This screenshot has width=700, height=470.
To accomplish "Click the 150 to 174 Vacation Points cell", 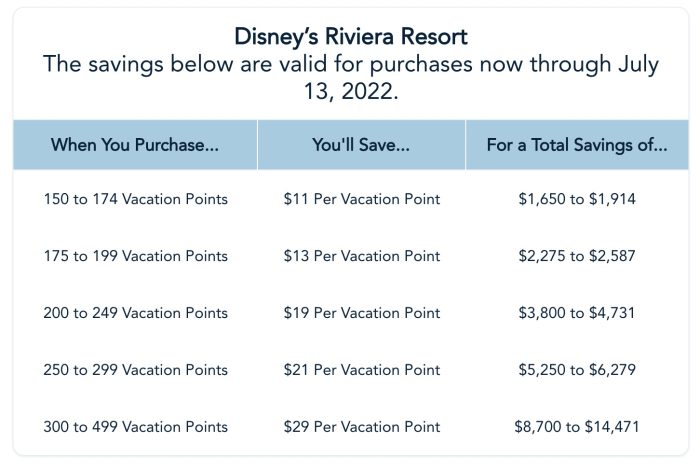I will [135, 199].
